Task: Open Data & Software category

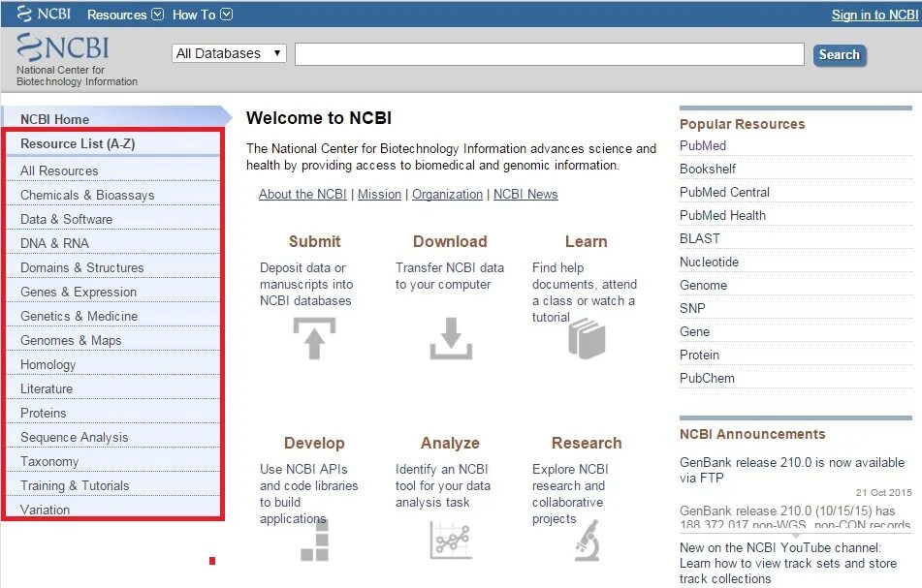Action: coord(67,219)
